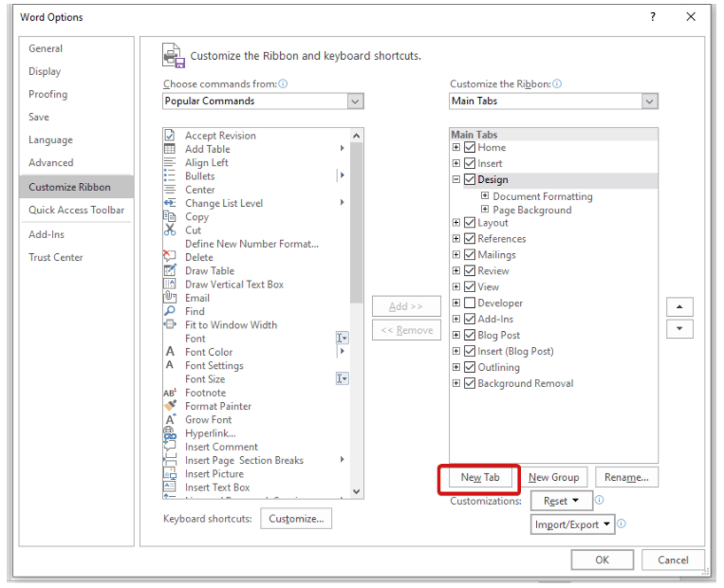This screenshot has width=724, height=588.
Task: Click the Font Settings icon
Action: point(170,365)
